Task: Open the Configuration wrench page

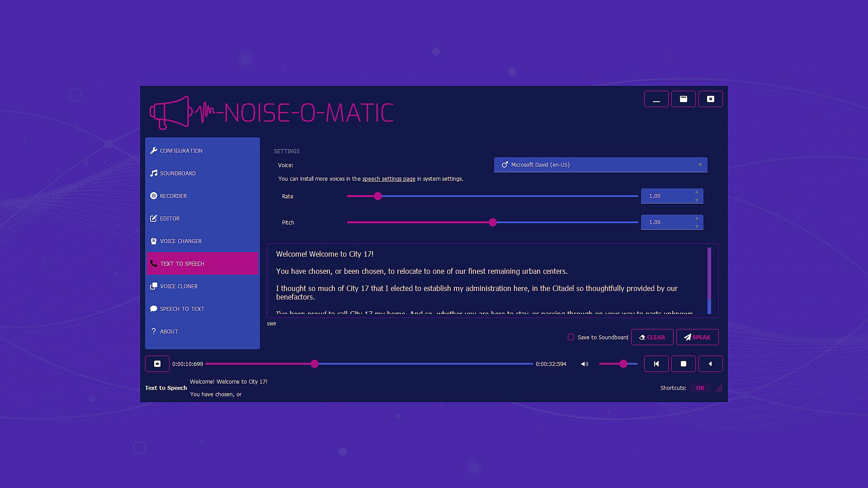Action: [181, 151]
